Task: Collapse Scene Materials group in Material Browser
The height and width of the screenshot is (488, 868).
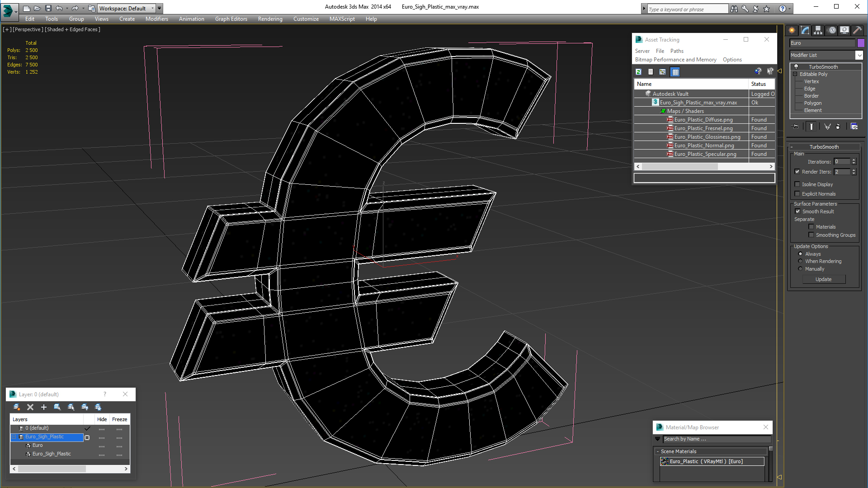Action: coord(658,451)
